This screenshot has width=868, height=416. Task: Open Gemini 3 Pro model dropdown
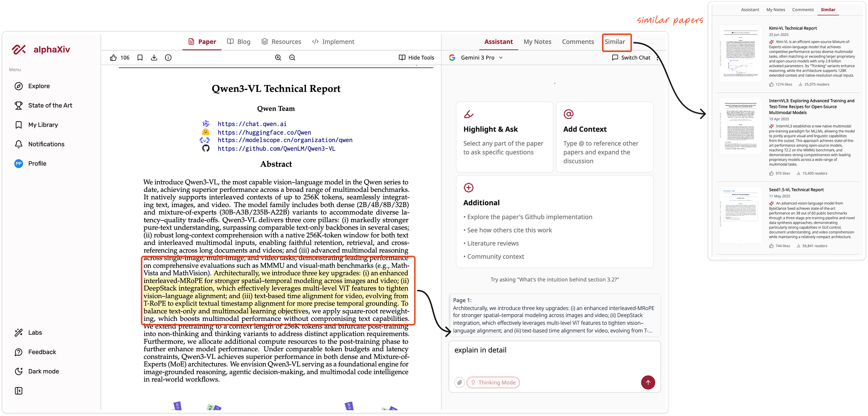(x=476, y=58)
